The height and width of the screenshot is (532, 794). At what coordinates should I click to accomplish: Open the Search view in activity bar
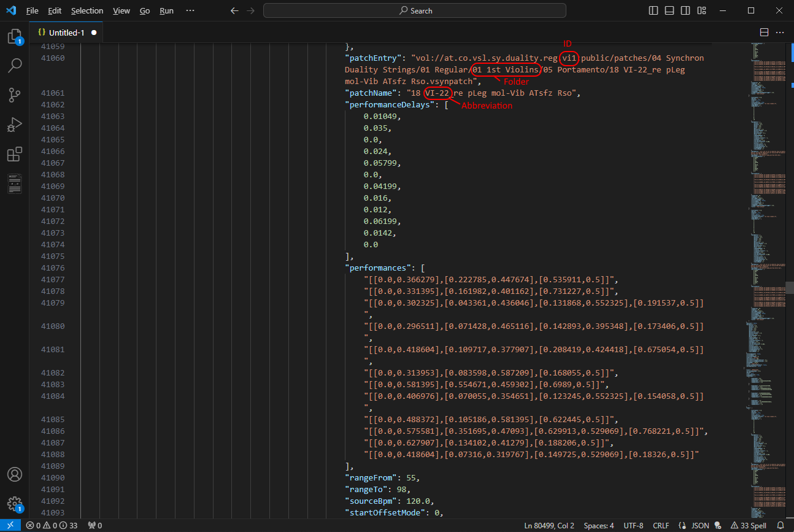pyautogui.click(x=15, y=65)
